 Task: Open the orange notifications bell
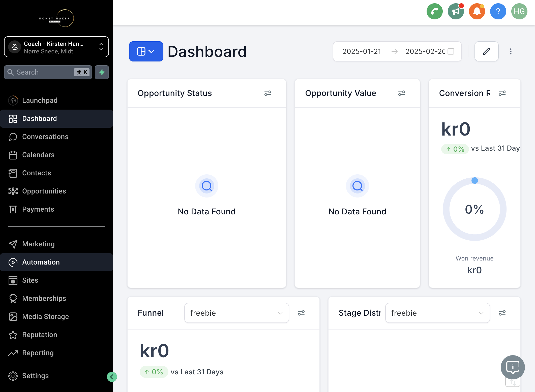[x=477, y=11]
